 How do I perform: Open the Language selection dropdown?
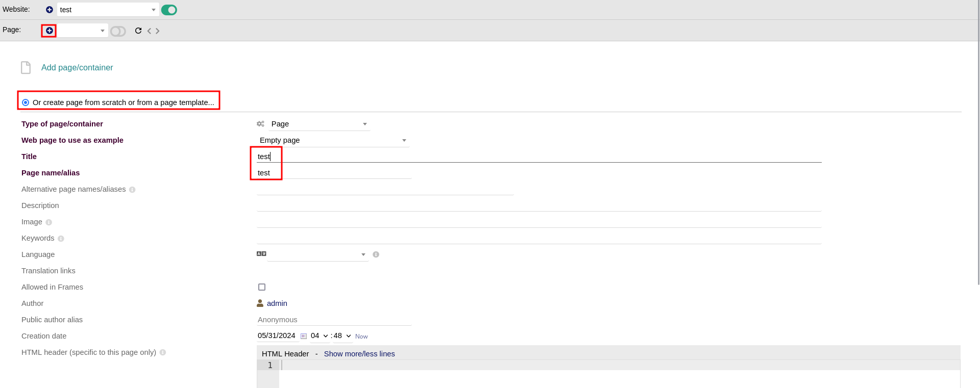tap(317, 254)
